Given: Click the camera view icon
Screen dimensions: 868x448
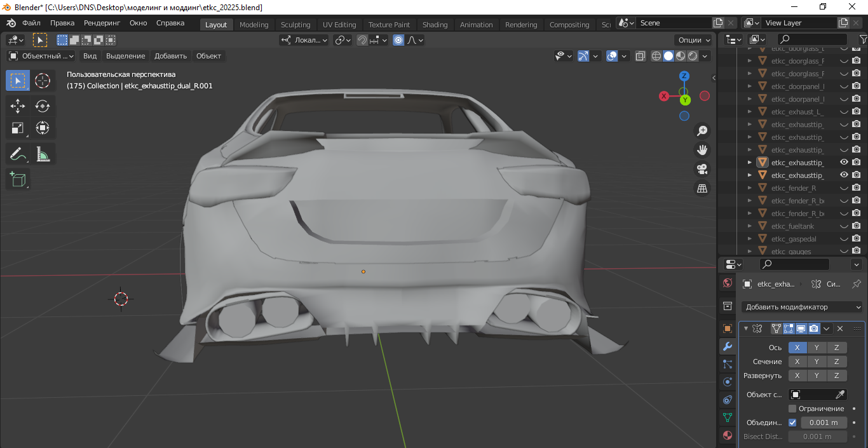Looking at the screenshot, I should pyautogui.click(x=702, y=169).
